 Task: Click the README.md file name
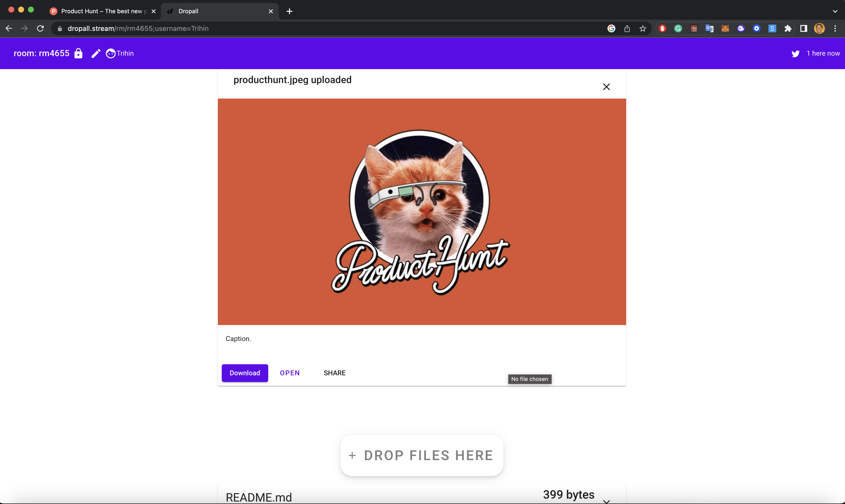259,497
